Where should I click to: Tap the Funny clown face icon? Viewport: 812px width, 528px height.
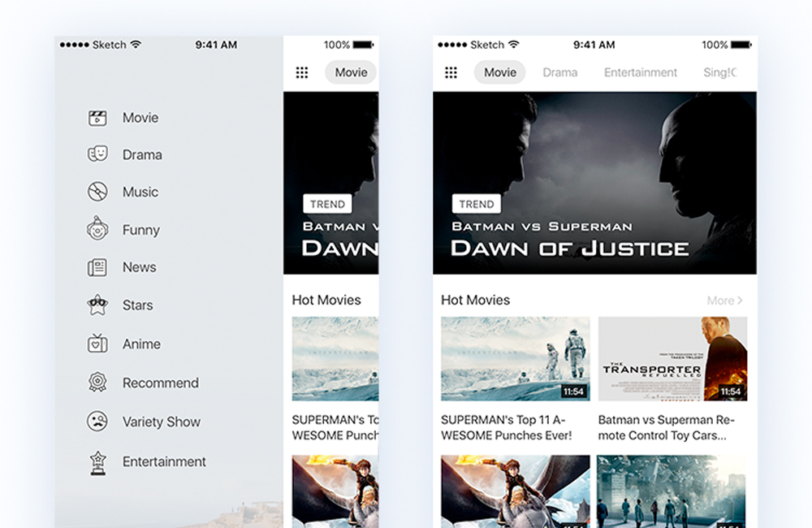pyautogui.click(x=97, y=229)
